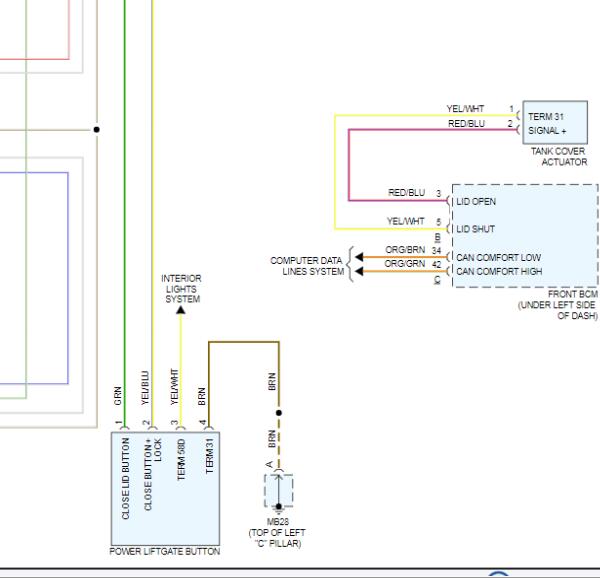
Task: Select the magenta RED/BLU vertical wire
Action: pos(347,162)
